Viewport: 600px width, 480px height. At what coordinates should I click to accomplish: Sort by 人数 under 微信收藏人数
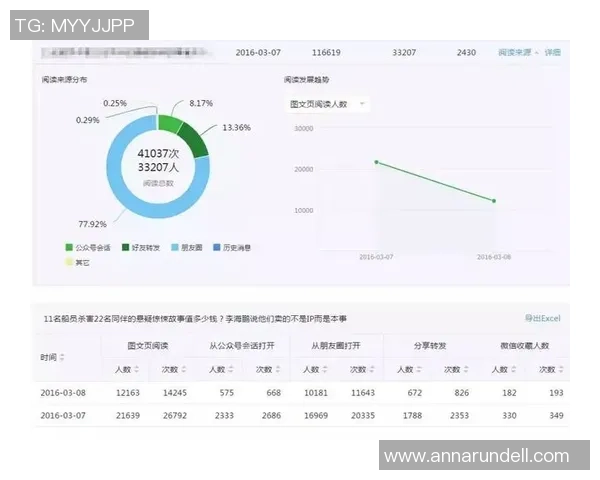coord(514,369)
